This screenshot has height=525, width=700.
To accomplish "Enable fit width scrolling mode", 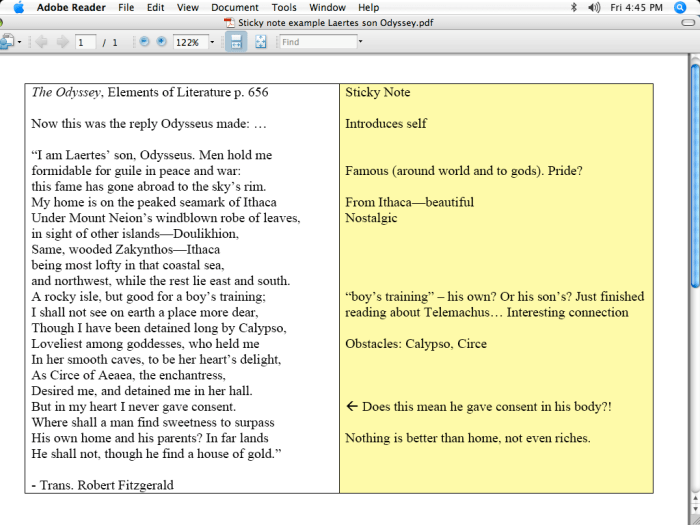I will [236, 43].
